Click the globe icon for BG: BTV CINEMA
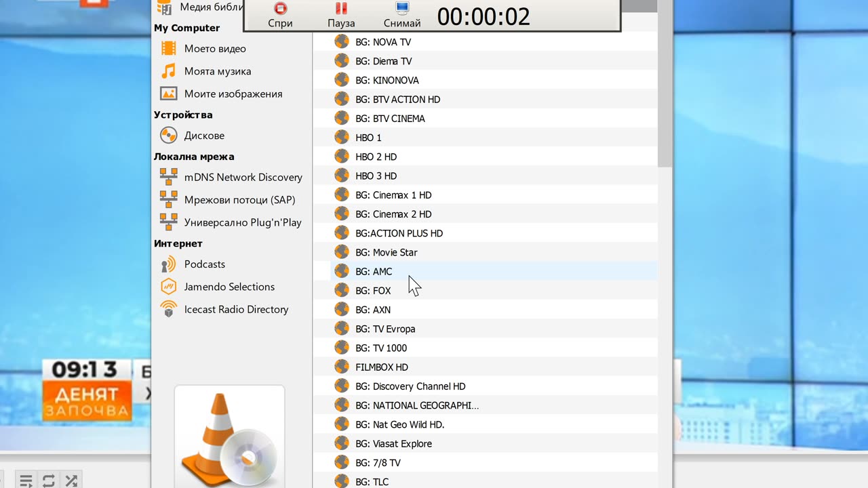Image resolution: width=868 pixels, height=488 pixels. [342, 118]
